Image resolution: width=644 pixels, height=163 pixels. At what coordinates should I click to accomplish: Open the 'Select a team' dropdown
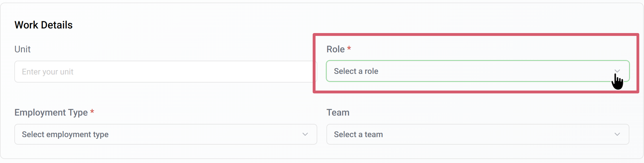point(477,134)
